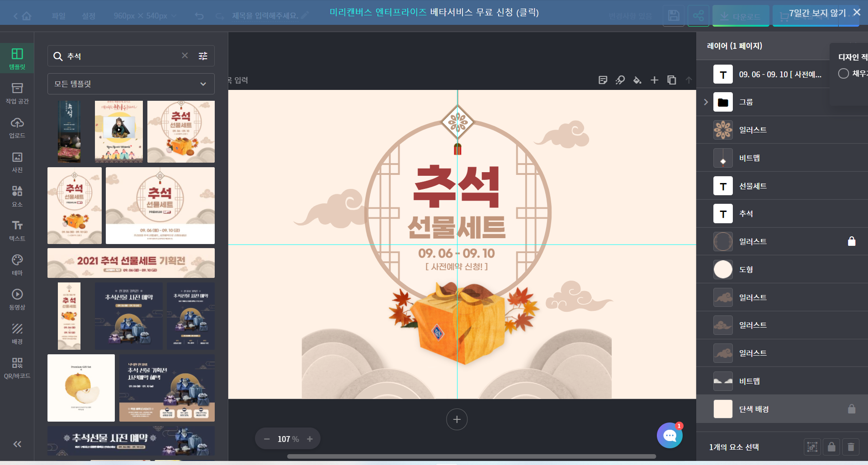The image size is (868, 465).
Task: Toggle the lock on locked 일러스트 layer
Action: (852, 241)
